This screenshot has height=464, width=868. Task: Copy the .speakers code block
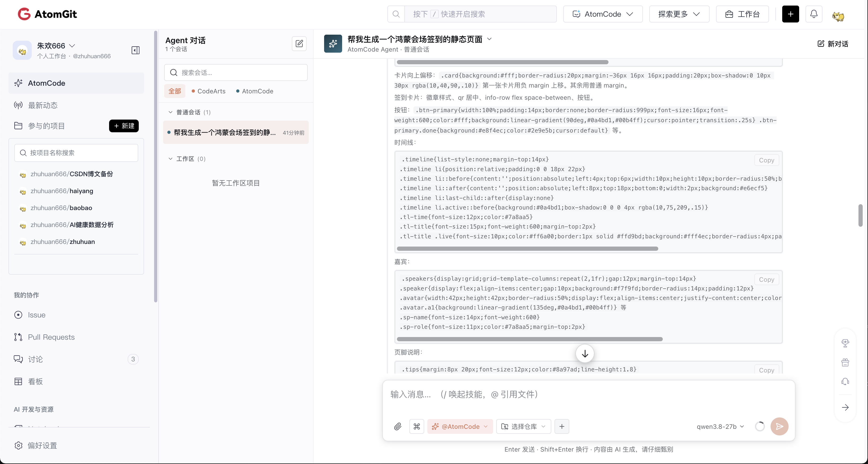pos(766,279)
